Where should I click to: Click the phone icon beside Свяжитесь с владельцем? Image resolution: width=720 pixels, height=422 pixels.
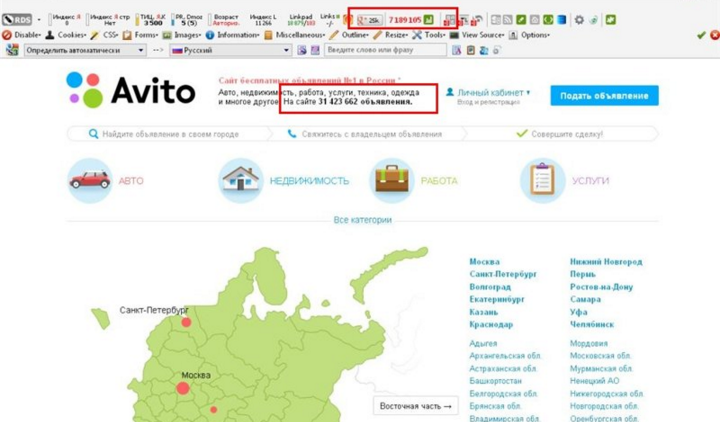(292, 134)
